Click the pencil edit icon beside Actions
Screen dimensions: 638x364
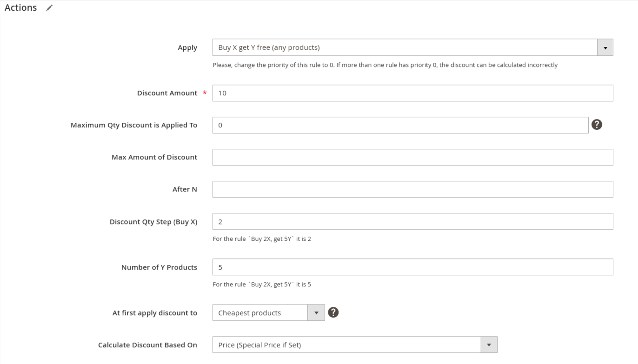(49, 8)
